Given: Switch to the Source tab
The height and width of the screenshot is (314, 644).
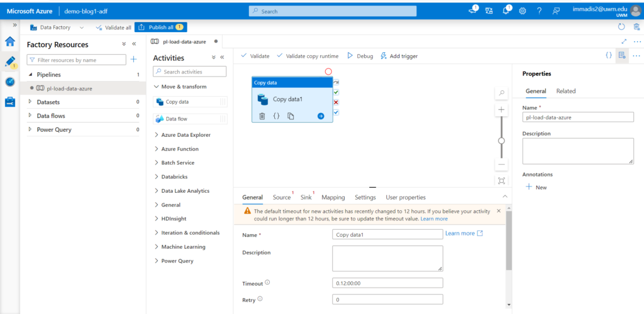Looking at the screenshot, I should (x=282, y=197).
